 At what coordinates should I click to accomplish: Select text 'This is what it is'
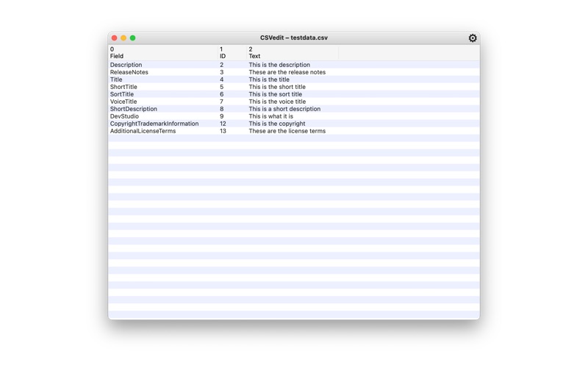pyautogui.click(x=271, y=116)
